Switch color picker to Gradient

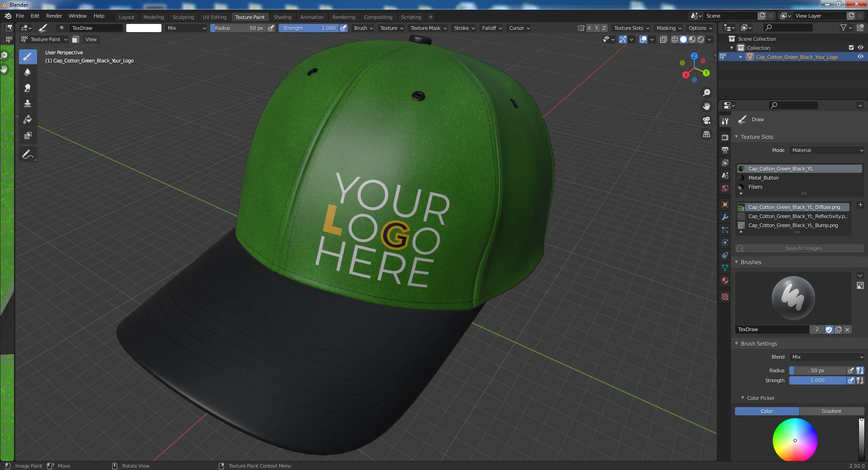click(831, 411)
